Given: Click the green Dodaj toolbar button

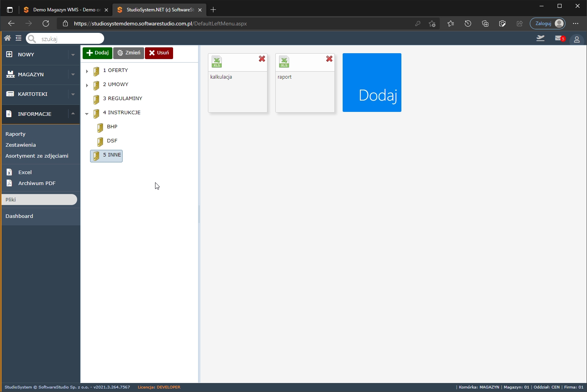Looking at the screenshot, I should coord(98,53).
